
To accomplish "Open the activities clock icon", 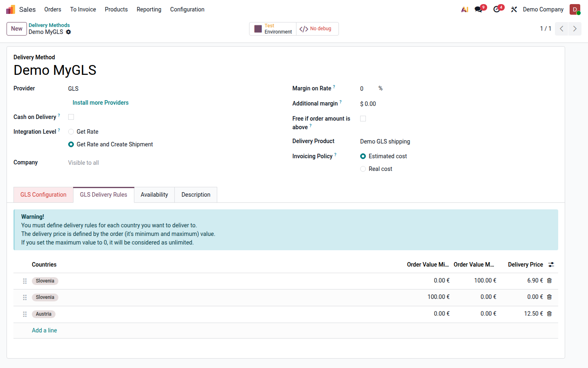I will [x=497, y=9].
